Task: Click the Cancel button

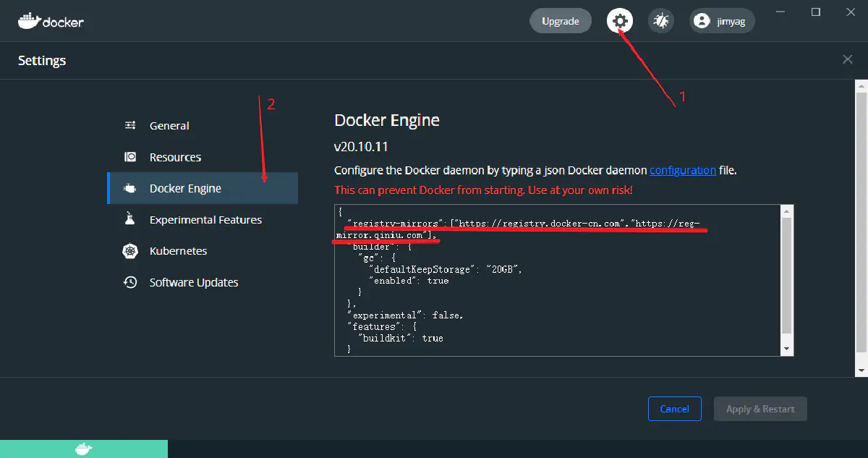Action: pyautogui.click(x=674, y=409)
